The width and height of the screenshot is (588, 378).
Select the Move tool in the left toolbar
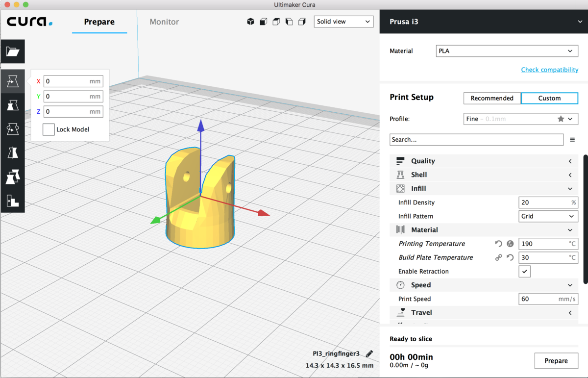pyautogui.click(x=13, y=81)
